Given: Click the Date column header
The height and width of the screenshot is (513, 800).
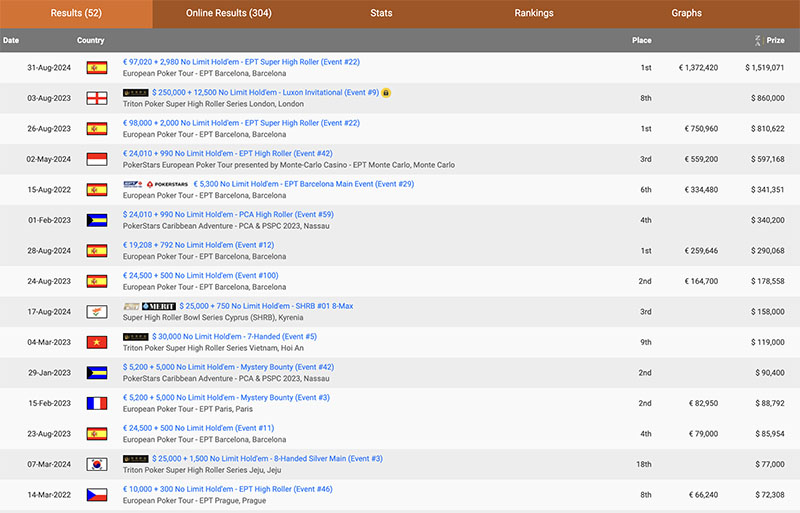Looking at the screenshot, I should [x=11, y=40].
